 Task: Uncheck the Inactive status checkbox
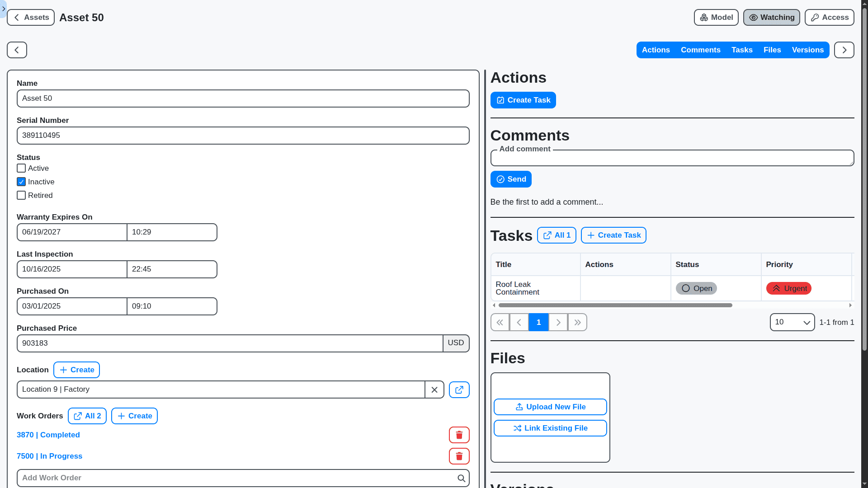pyautogui.click(x=21, y=182)
